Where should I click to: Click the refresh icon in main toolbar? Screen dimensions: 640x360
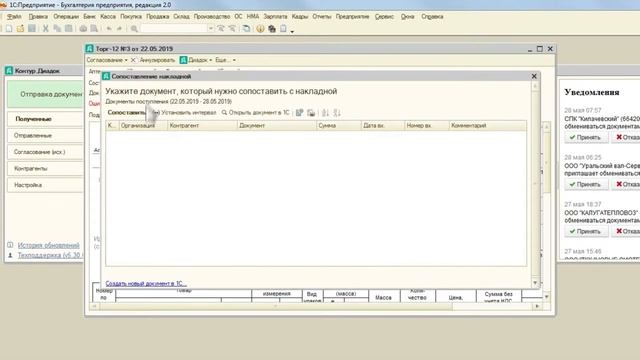pyautogui.click(x=247, y=29)
